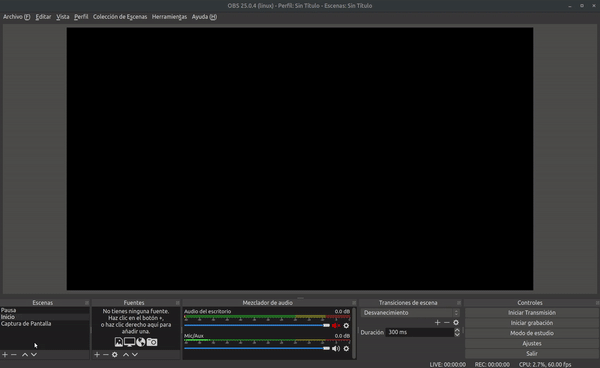Open the Desvanecimiento transition dropdown

click(x=410, y=313)
